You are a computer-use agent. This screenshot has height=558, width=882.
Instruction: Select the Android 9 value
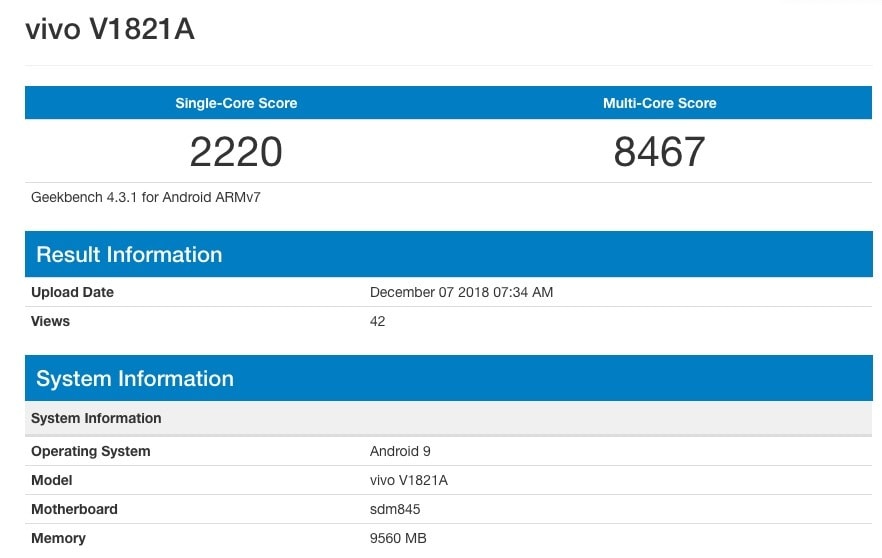400,451
